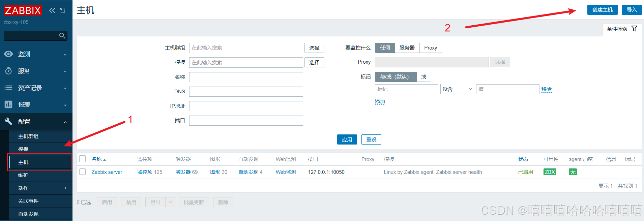Click the list icon for 资产记录
The image size is (644, 221).
pos(8,88)
